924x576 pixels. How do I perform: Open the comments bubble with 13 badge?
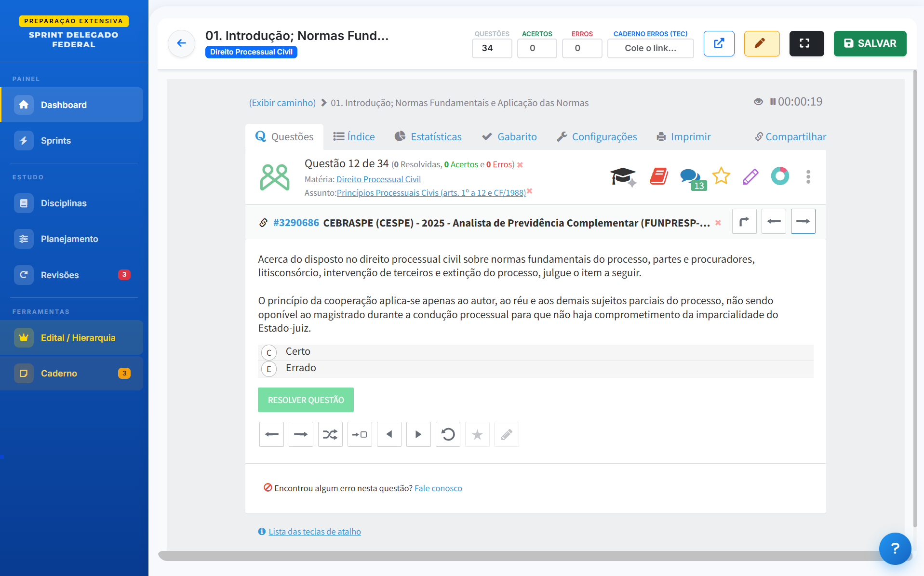(x=693, y=178)
